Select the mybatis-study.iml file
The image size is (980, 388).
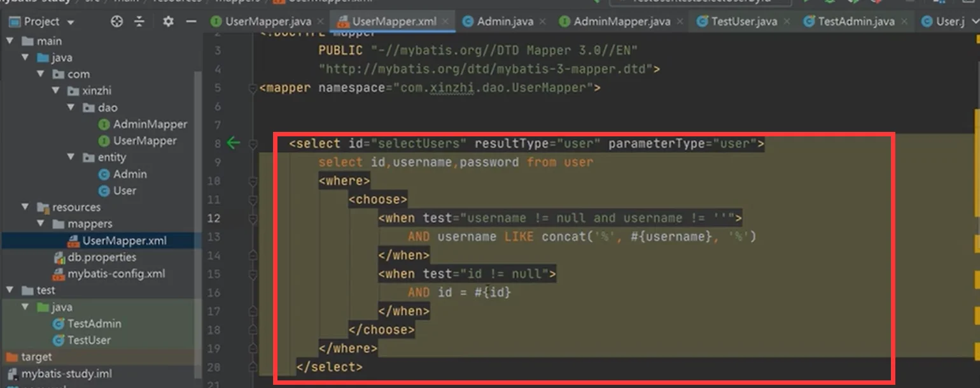[67, 374]
